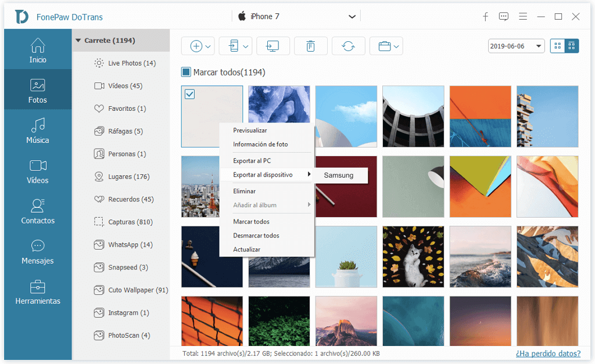Select Samsung in the export submenu
Viewport: 595px width, 364px height.
[339, 175]
